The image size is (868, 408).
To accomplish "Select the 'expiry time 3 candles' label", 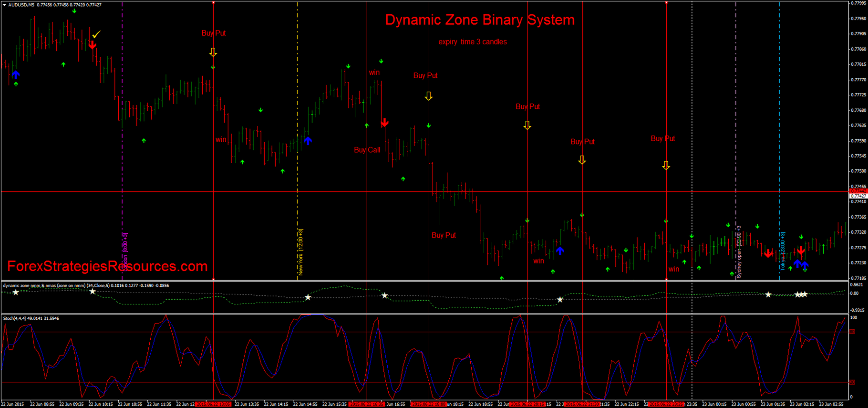I will [473, 42].
